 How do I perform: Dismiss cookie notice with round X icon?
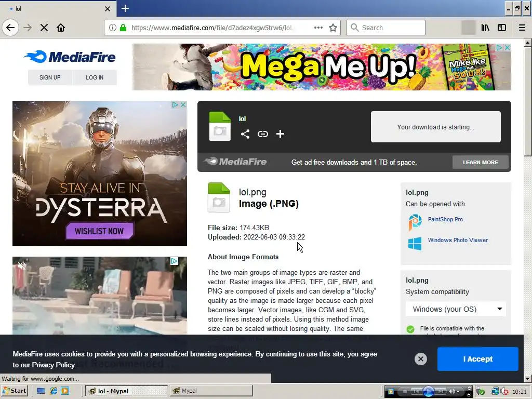[x=421, y=359]
